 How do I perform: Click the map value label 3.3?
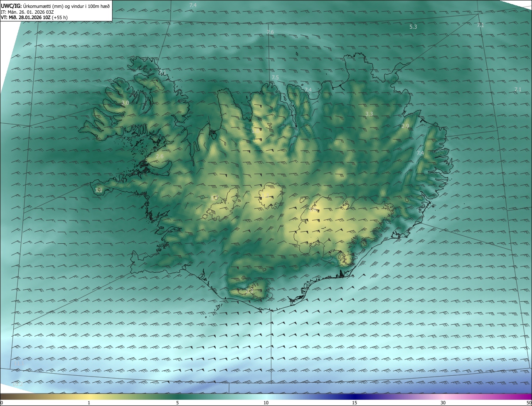pyautogui.click(x=369, y=114)
